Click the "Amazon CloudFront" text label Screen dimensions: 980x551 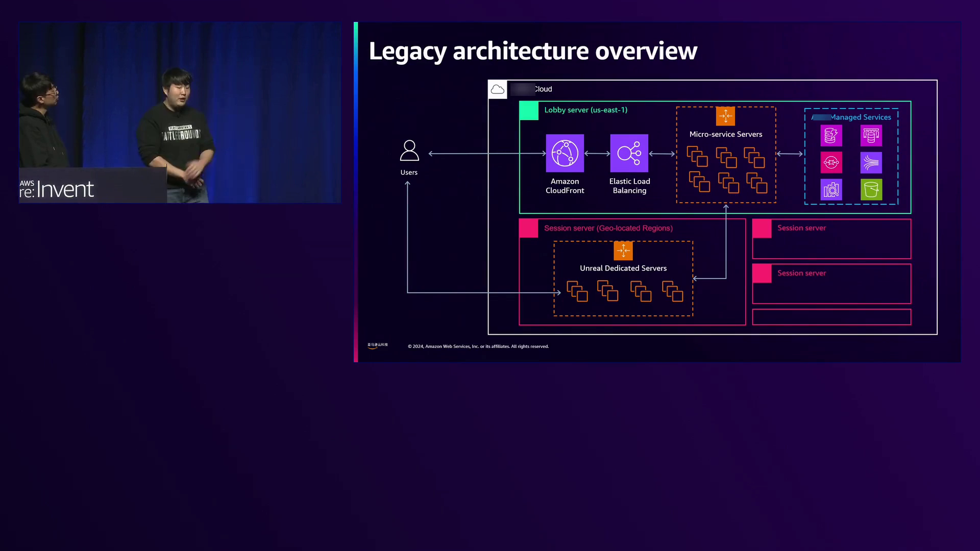(565, 186)
